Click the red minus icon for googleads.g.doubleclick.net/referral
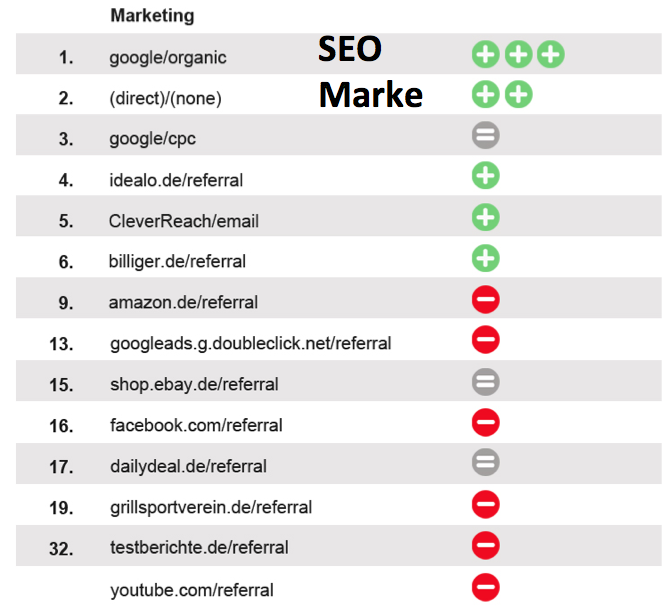 pos(486,341)
